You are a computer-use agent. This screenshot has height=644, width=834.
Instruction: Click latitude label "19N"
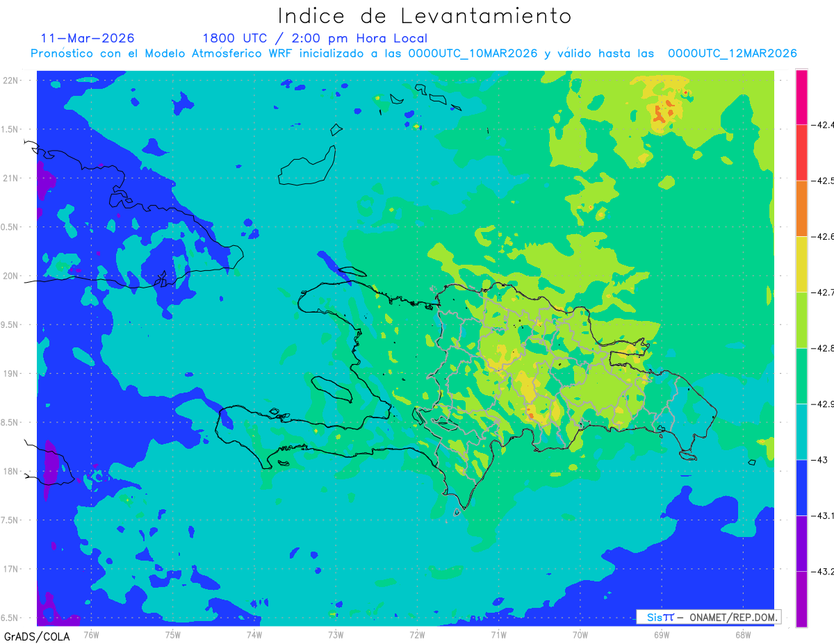[10, 374]
